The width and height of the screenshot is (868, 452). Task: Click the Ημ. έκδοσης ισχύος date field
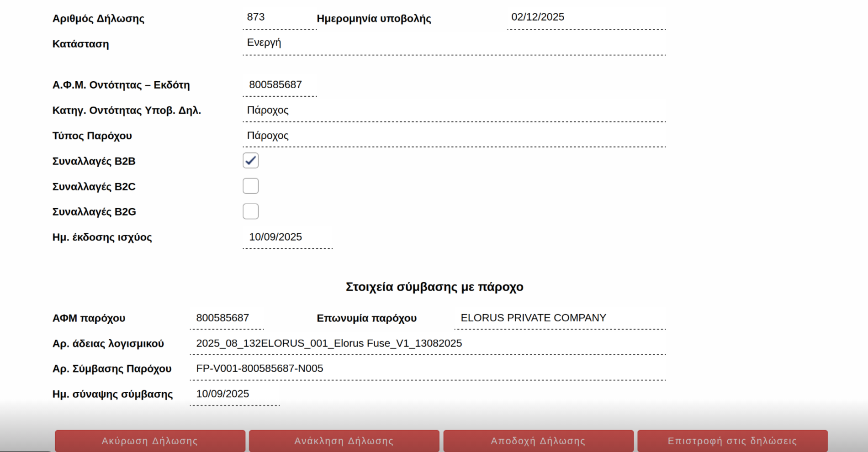coord(287,237)
